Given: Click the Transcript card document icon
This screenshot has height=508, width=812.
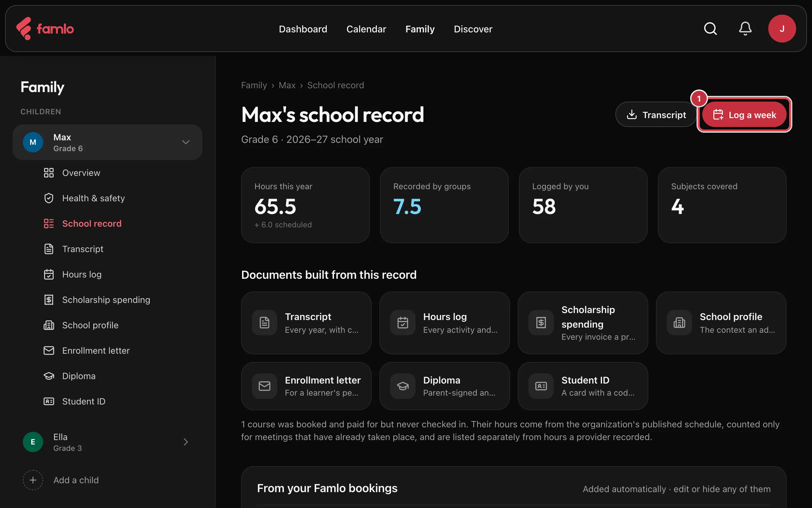Looking at the screenshot, I should [265, 323].
